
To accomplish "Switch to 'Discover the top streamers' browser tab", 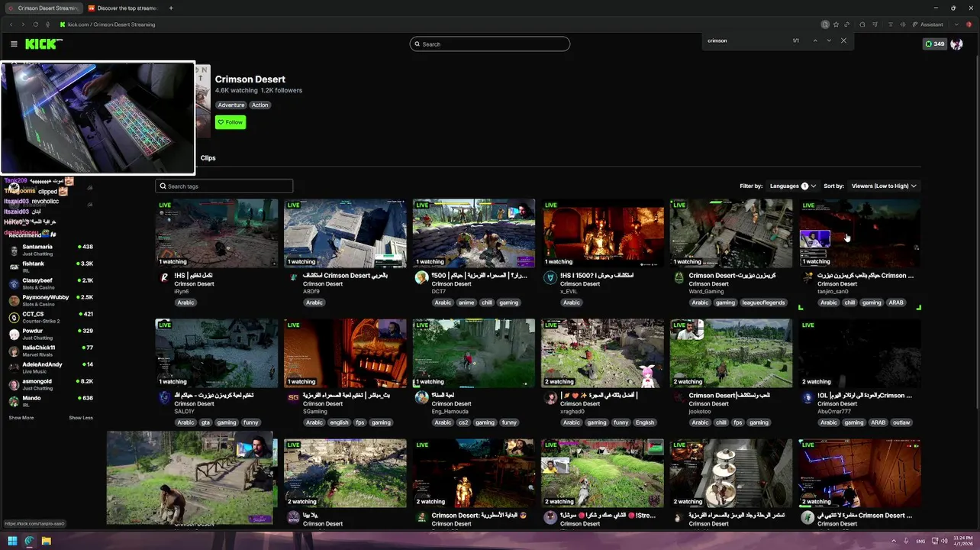I will coord(122,8).
